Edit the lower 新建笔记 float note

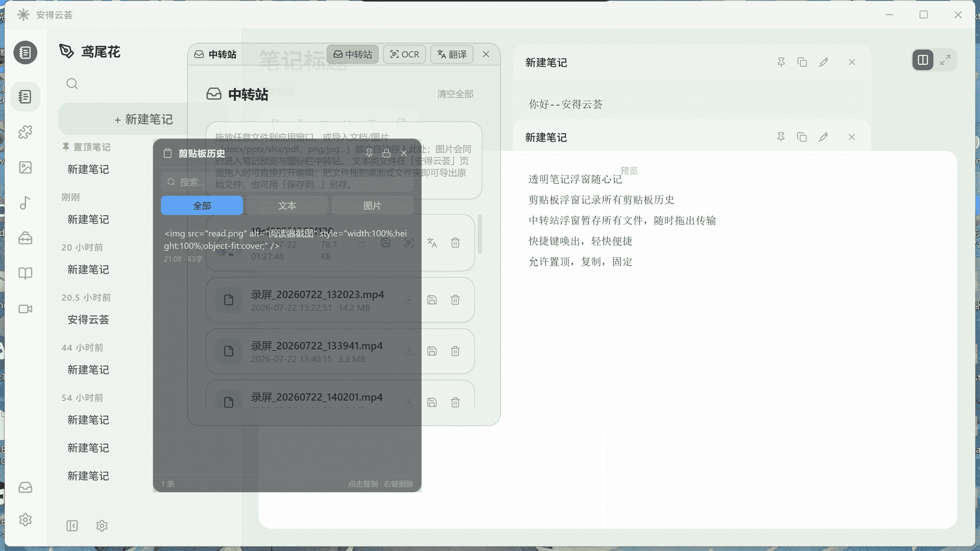click(823, 137)
